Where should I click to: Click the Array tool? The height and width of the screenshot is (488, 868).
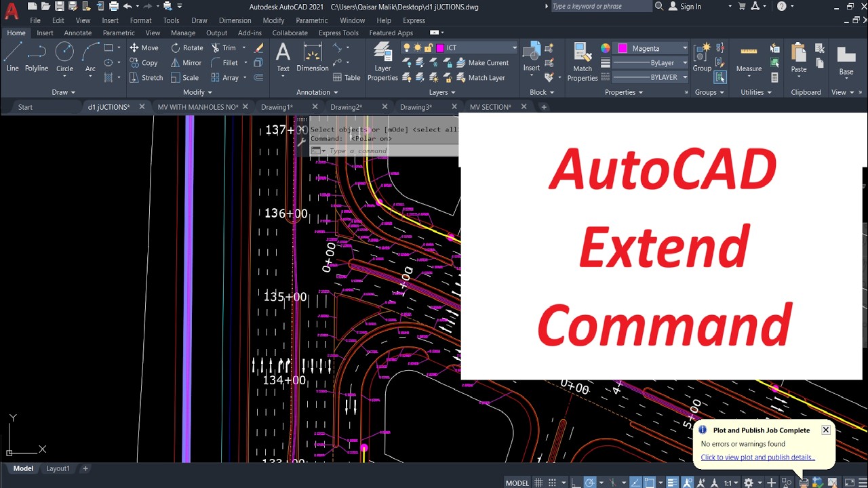[x=224, y=77]
